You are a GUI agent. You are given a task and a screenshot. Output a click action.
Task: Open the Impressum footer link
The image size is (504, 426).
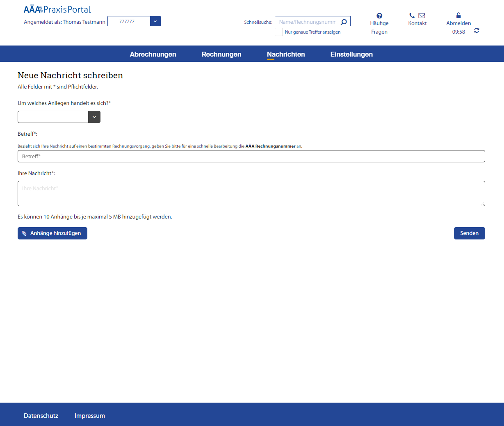point(90,416)
